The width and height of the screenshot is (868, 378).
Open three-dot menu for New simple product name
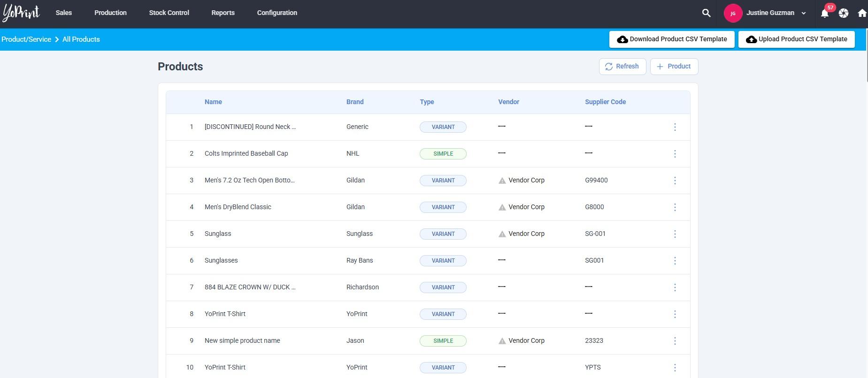(675, 341)
